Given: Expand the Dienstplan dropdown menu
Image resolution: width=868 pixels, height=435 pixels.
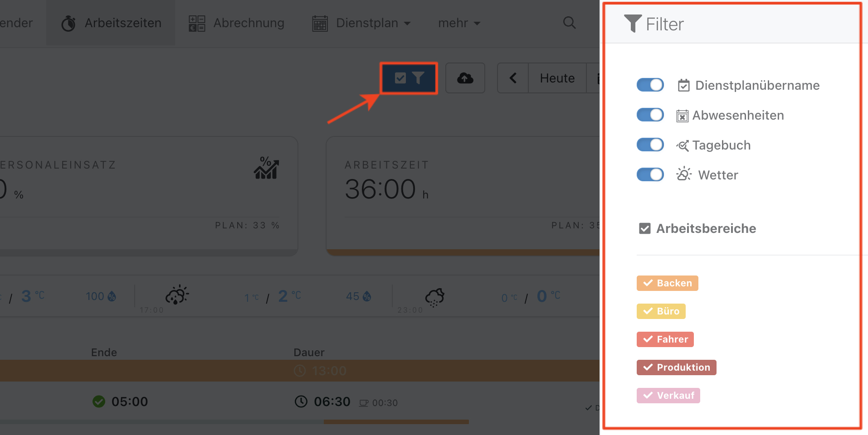Looking at the screenshot, I should (361, 23).
